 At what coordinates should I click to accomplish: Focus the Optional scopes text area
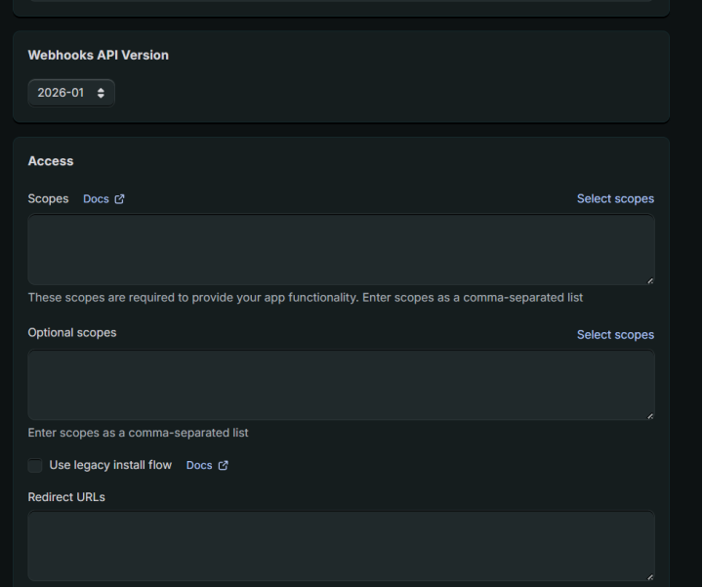click(341, 386)
